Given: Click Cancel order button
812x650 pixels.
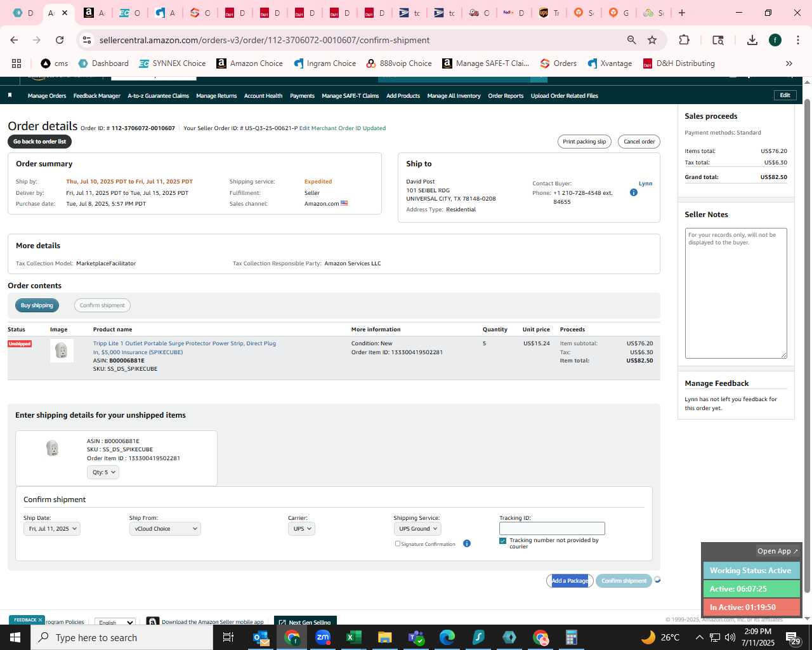Looking at the screenshot, I should click(639, 142).
